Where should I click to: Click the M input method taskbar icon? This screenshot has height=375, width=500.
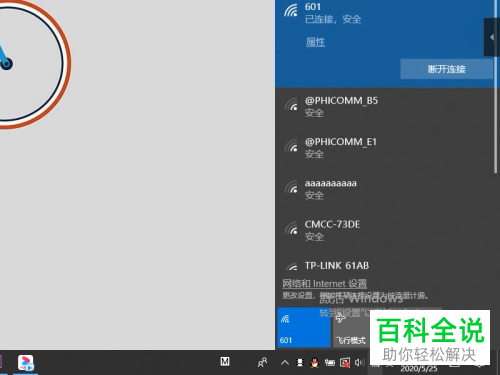tap(225, 361)
